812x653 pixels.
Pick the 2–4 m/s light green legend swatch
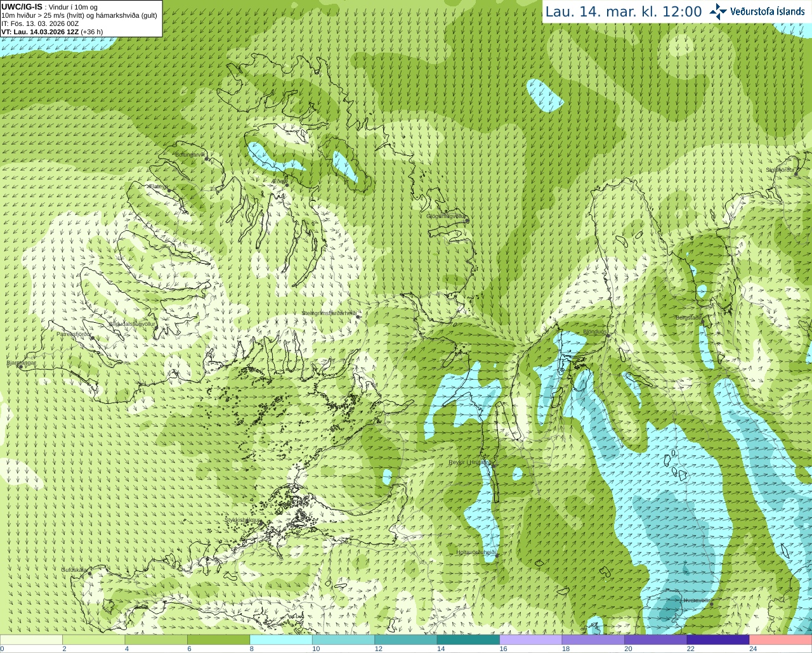(x=94, y=640)
